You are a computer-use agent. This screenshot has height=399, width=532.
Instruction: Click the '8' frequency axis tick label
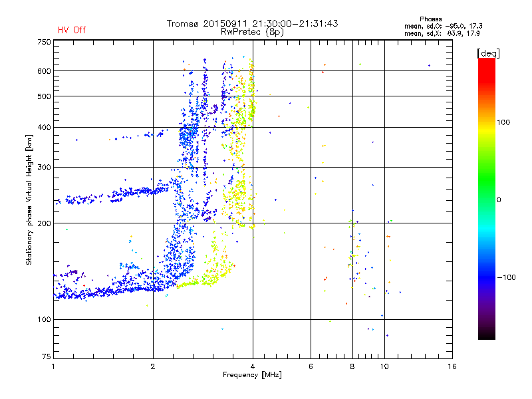pos(352,366)
